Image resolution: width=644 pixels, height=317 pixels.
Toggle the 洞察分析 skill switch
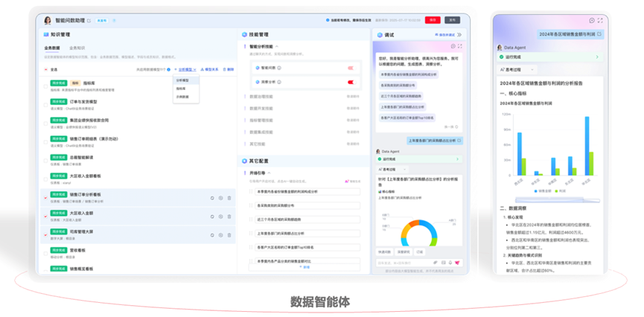pos(351,83)
